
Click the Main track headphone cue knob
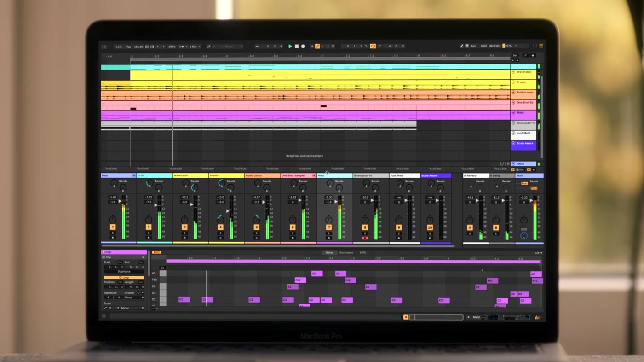(523, 236)
